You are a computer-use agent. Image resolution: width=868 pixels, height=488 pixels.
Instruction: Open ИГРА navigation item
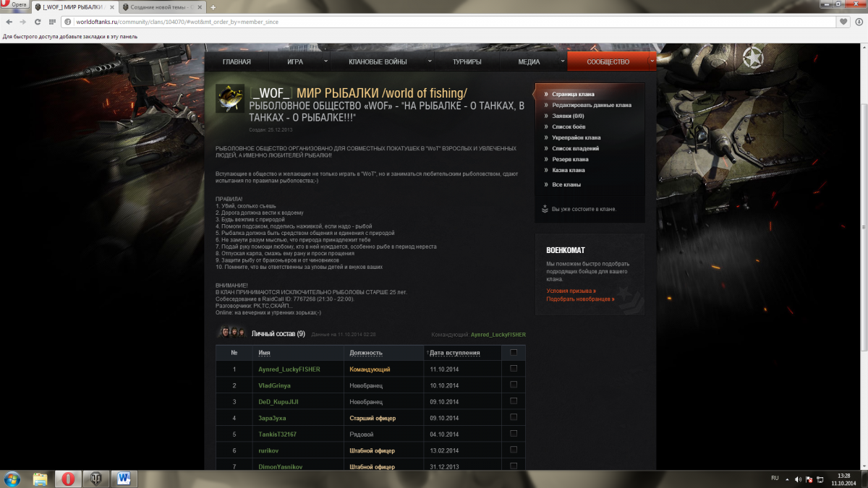[295, 62]
